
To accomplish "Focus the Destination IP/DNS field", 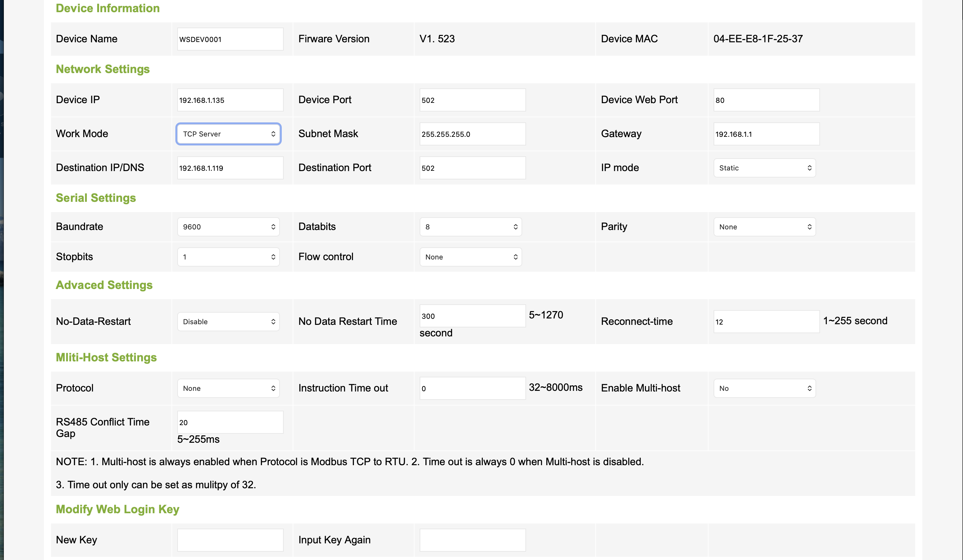I will (230, 168).
